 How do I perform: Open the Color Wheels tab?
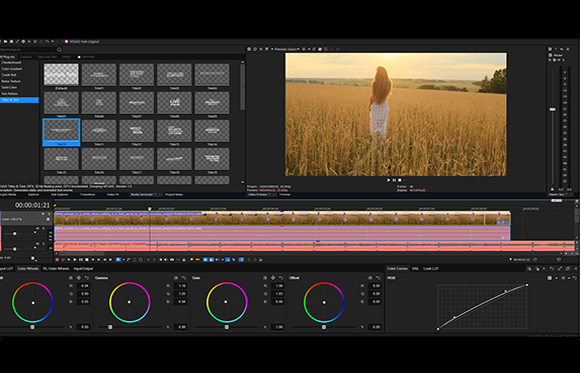pos(28,269)
